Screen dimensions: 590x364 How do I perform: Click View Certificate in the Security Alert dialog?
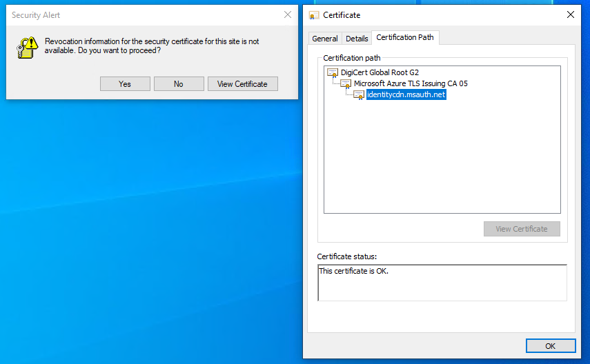(x=242, y=84)
